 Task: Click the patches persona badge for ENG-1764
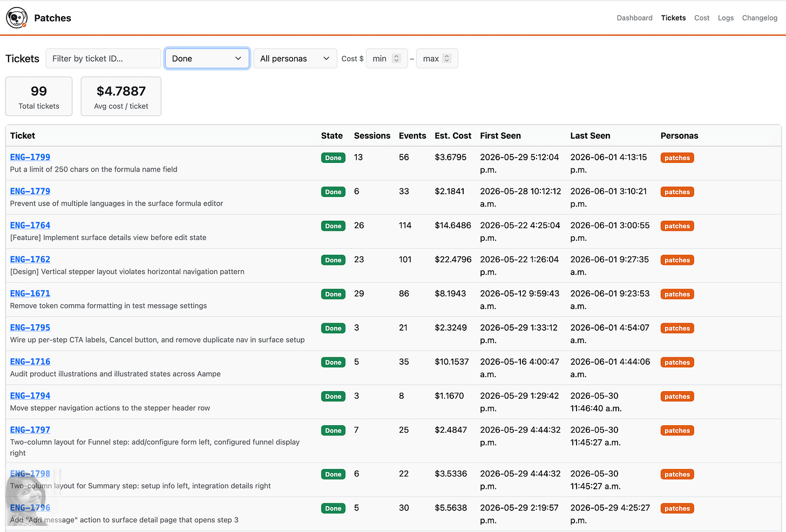coord(677,226)
